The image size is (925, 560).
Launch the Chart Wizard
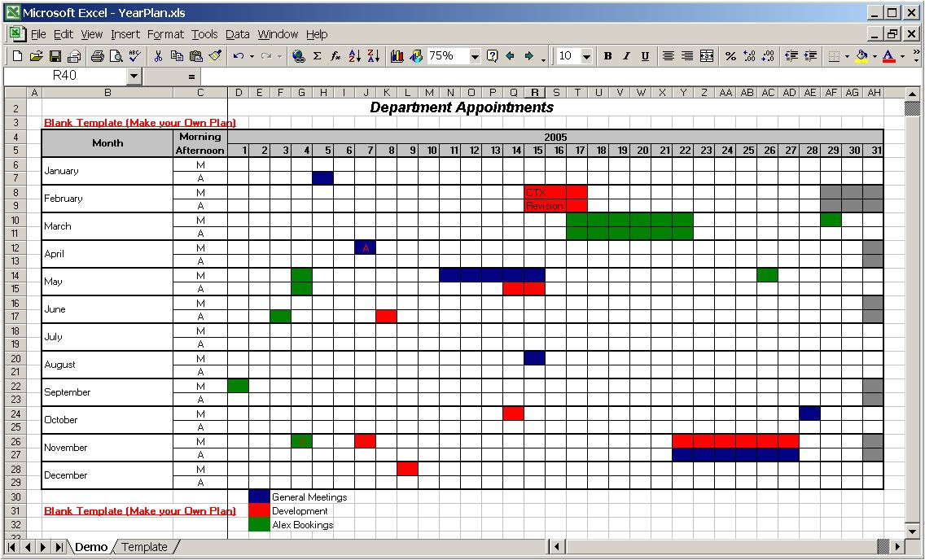point(397,56)
